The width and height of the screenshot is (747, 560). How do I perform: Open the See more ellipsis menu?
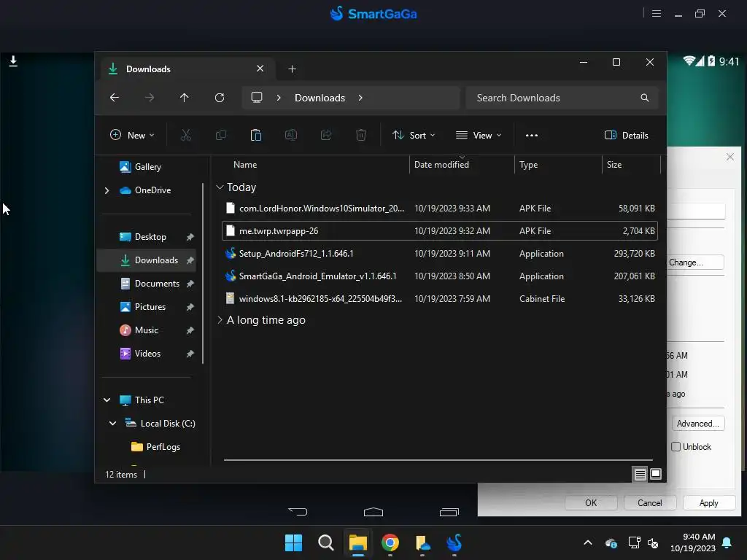532,135
